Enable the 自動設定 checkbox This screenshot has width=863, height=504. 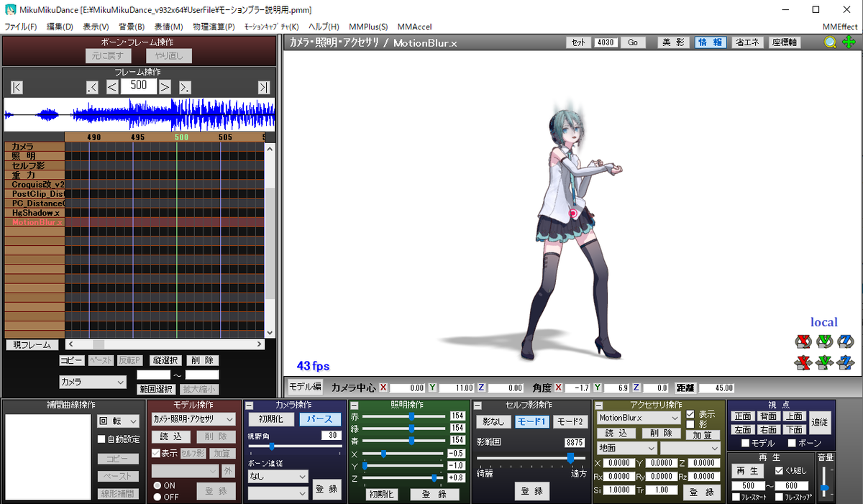click(101, 439)
